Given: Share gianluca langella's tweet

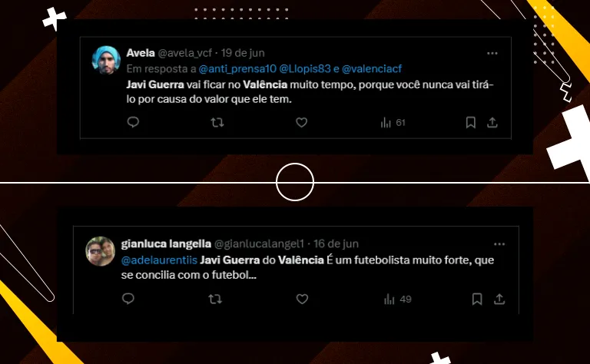Looking at the screenshot, I should click(x=499, y=299).
